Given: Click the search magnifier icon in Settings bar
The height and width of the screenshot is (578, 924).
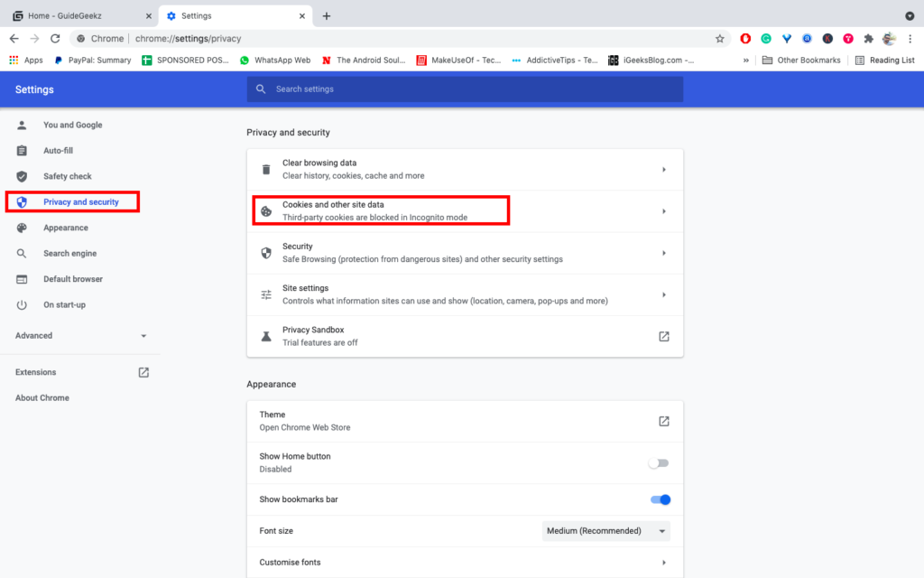Looking at the screenshot, I should (261, 89).
